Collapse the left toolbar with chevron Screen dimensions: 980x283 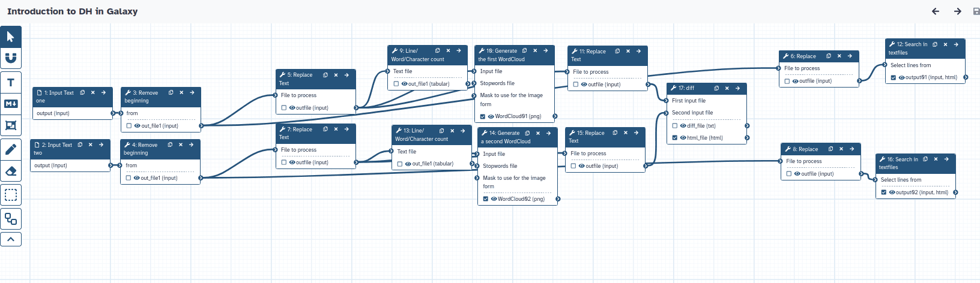pos(11,239)
